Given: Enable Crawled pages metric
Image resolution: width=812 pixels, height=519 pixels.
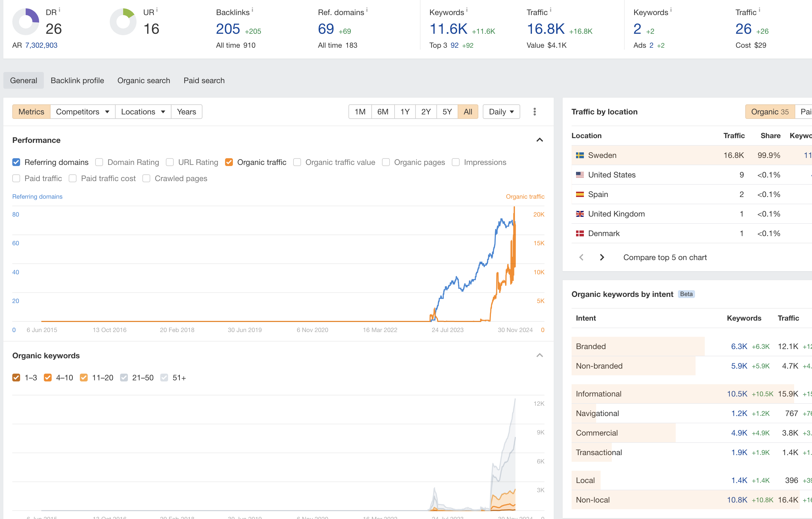Looking at the screenshot, I should pyautogui.click(x=146, y=178).
